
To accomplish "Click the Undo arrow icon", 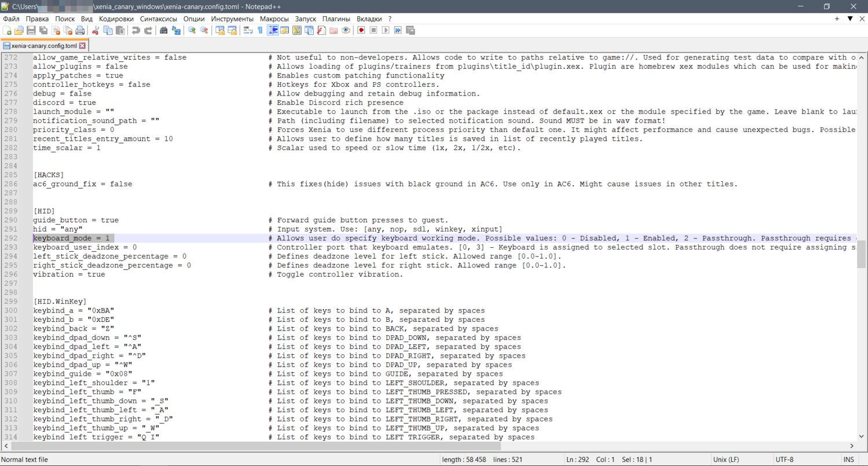I will (x=135, y=31).
